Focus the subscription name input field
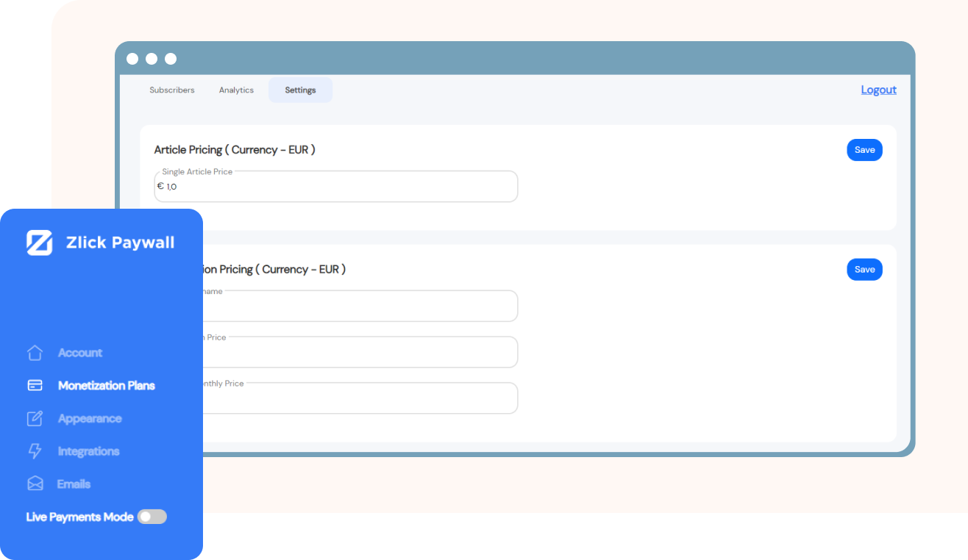Image resolution: width=968 pixels, height=560 pixels. tap(360, 306)
